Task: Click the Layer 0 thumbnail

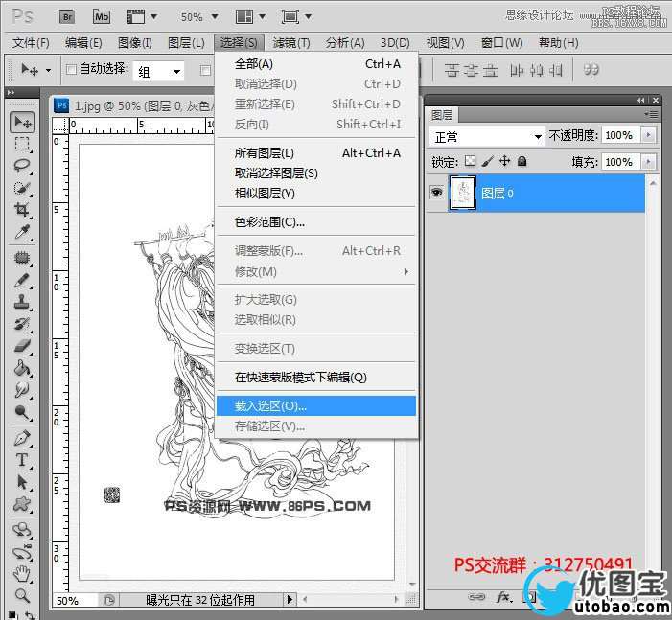Action: pos(462,193)
